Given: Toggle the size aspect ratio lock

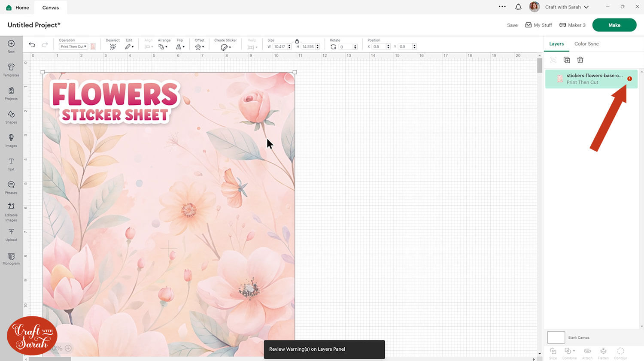Looking at the screenshot, I should point(297,41).
